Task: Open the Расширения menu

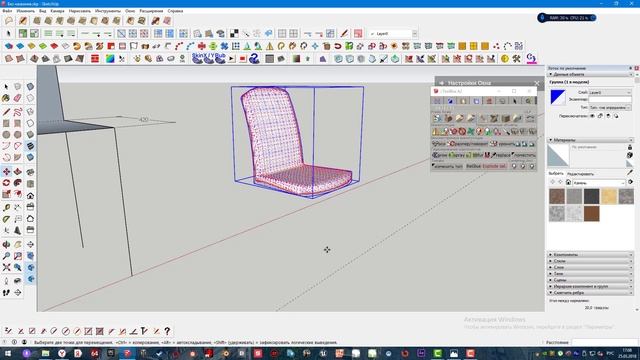Action: coord(151,11)
